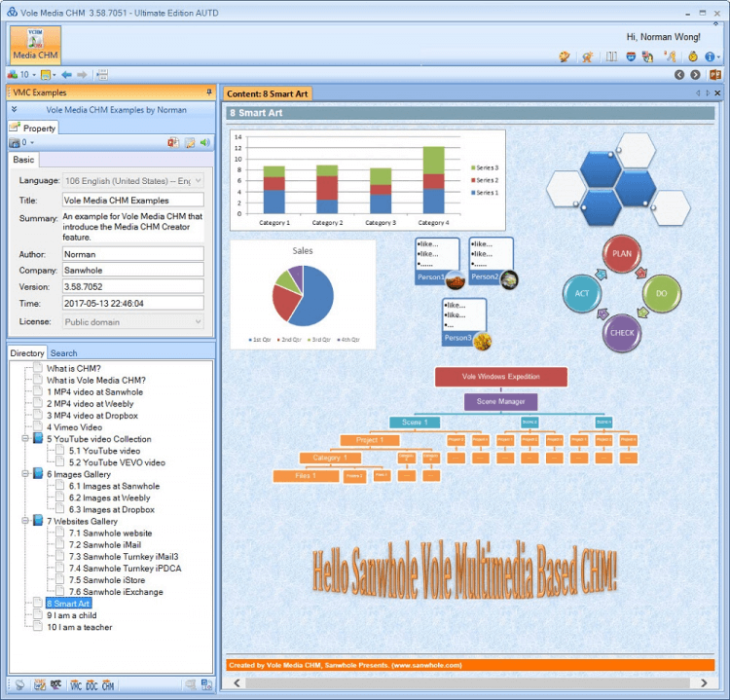Toggle the VMC Examples panel pin
Image resolution: width=730 pixels, height=700 pixels.
click(x=209, y=92)
